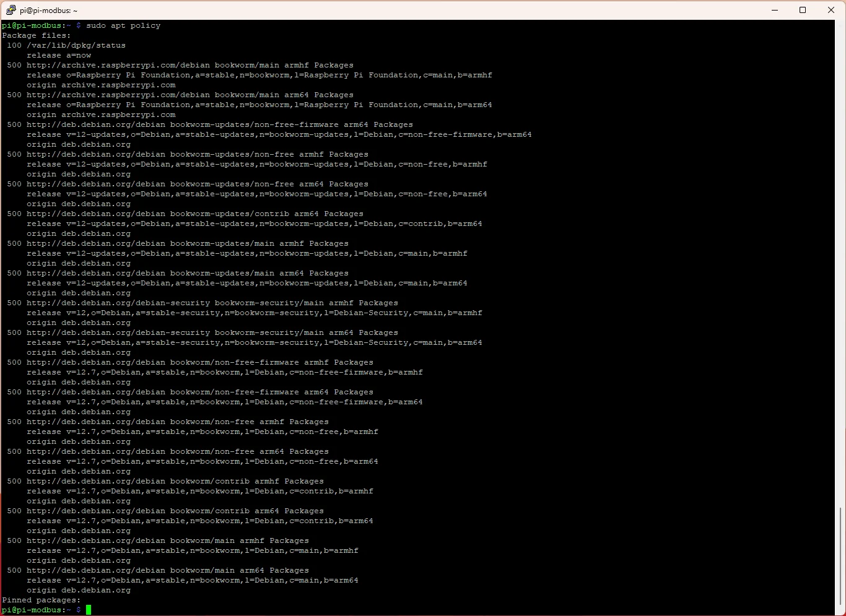
Task: Click the bookworm/contrib armhf Packages line
Action: 165,481
